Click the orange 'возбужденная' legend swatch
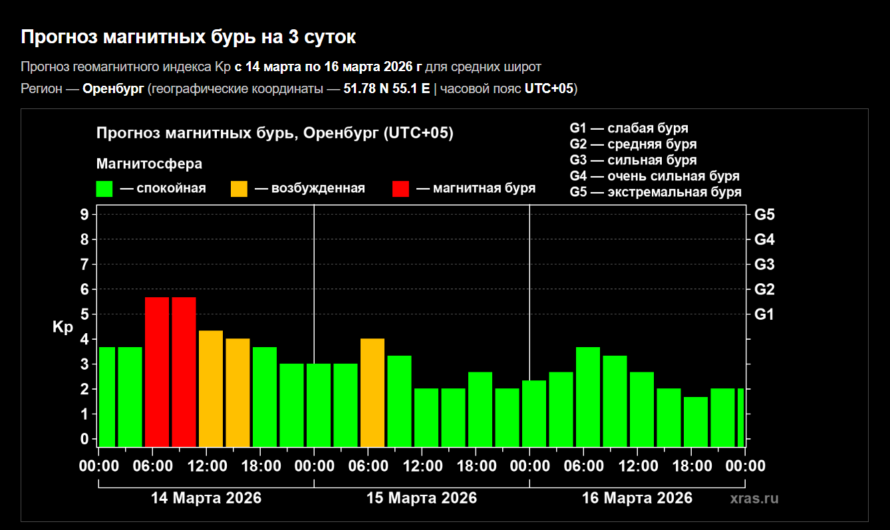Image resolution: width=890 pixels, height=530 pixels. coord(239,188)
